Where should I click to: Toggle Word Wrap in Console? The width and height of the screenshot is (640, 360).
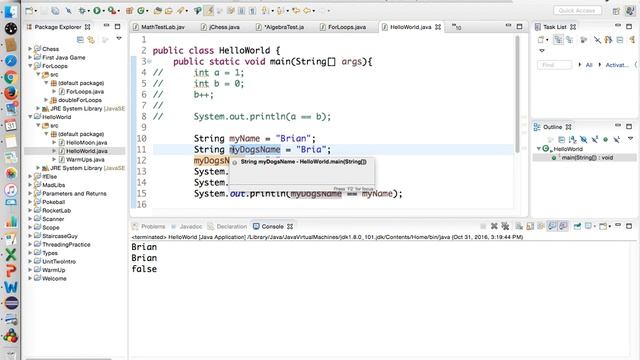541,226
